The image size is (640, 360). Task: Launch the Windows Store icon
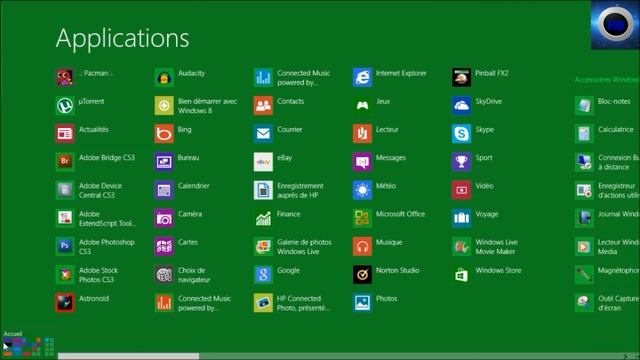(x=462, y=274)
